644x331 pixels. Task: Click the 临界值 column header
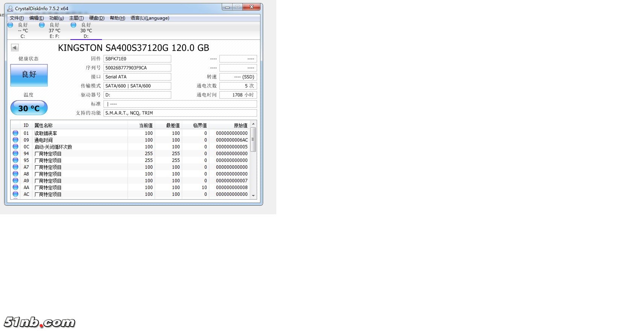[x=196, y=125]
